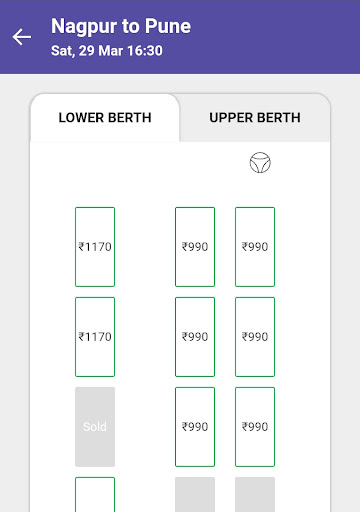360x512 pixels.
Task: Click the grey Sold seat
Action: coord(95,427)
